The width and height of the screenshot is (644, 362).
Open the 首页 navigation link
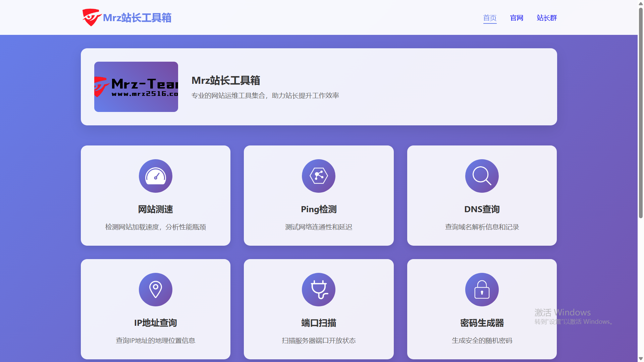coord(490,18)
